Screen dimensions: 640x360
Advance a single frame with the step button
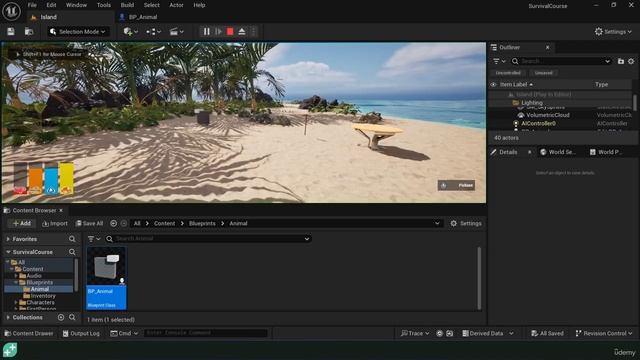click(218, 31)
